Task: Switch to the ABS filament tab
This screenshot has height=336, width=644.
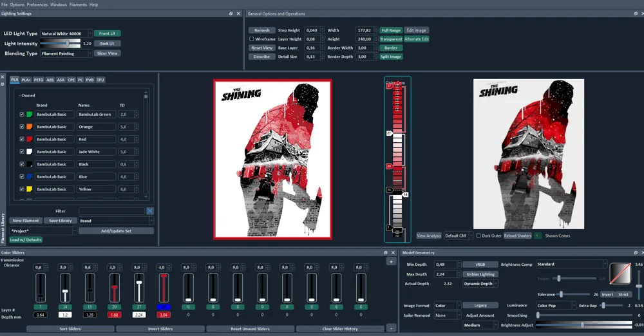Action: tap(50, 80)
